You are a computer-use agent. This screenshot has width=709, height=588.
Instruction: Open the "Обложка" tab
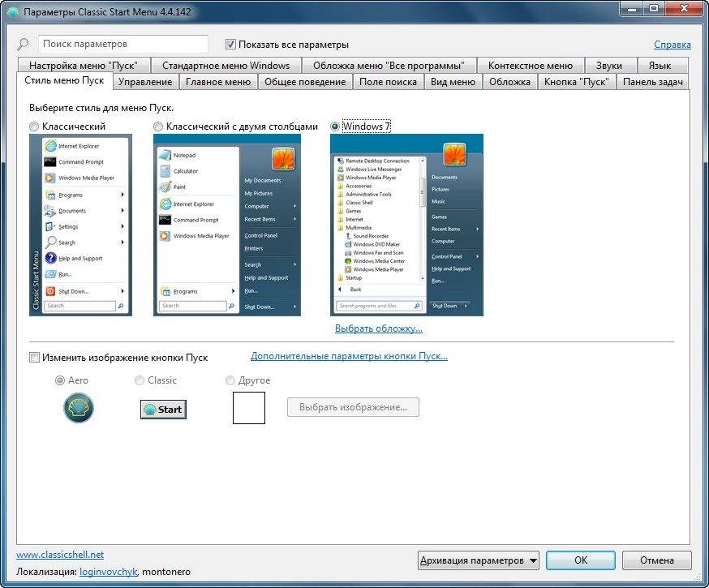coord(509,82)
